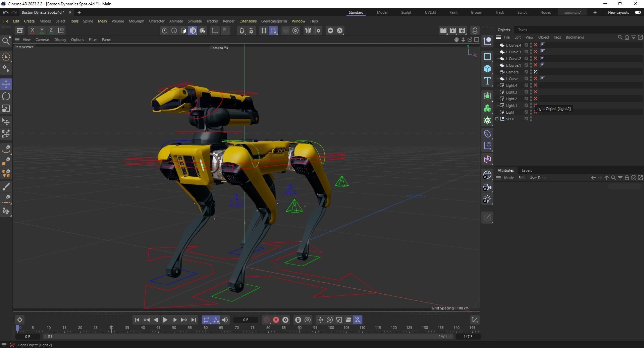Toggle Z axis lock

coord(51,31)
